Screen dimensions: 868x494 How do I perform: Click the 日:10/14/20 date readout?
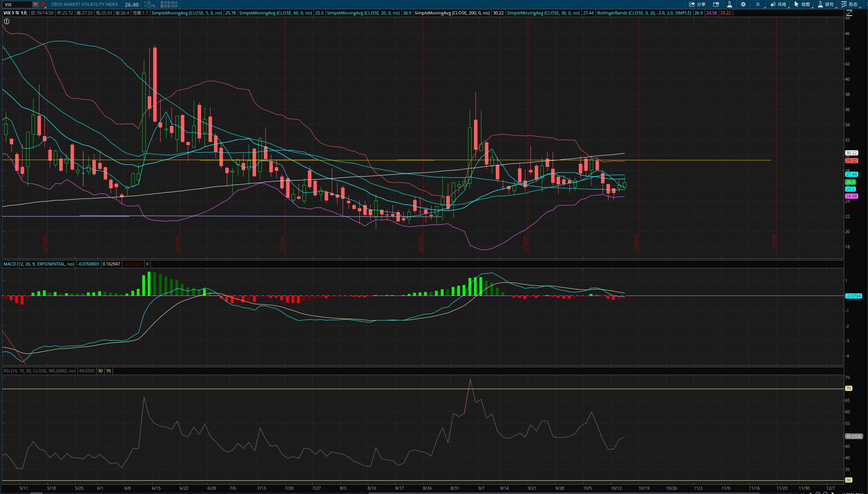click(x=42, y=13)
